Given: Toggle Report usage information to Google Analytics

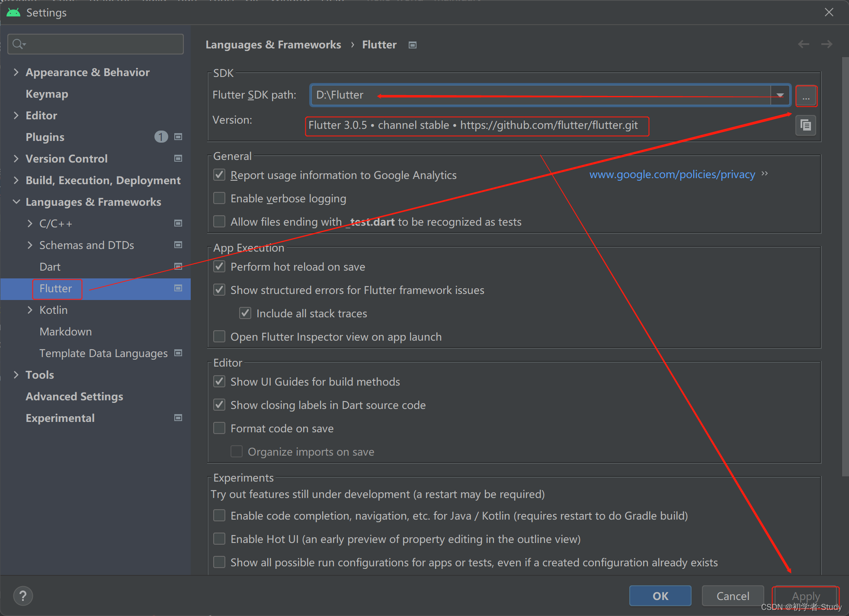Looking at the screenshot, I should coord(221,175).
